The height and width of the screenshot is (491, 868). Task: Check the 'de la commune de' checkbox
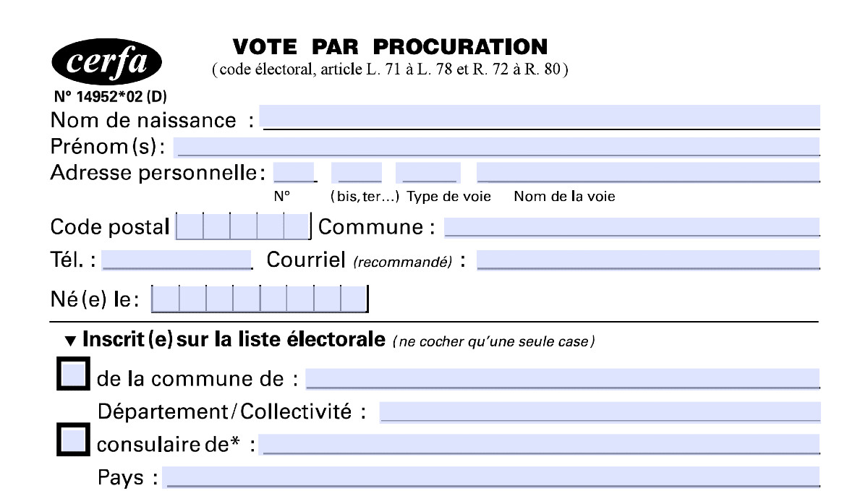73,376
